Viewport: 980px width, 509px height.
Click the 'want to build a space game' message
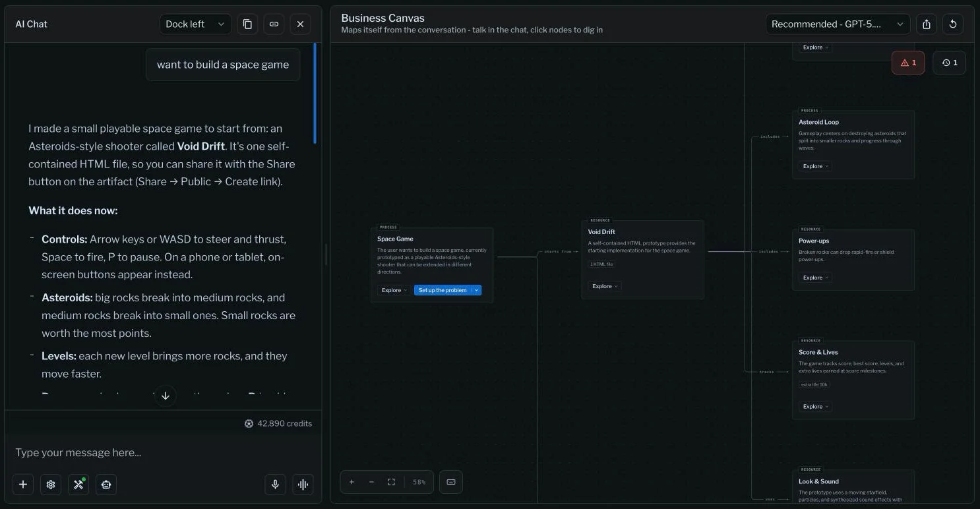(x=223, y=65)
